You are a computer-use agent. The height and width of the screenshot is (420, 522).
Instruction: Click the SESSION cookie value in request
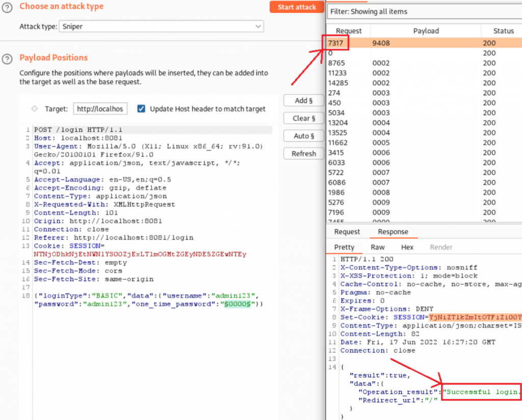click(140, 254)
